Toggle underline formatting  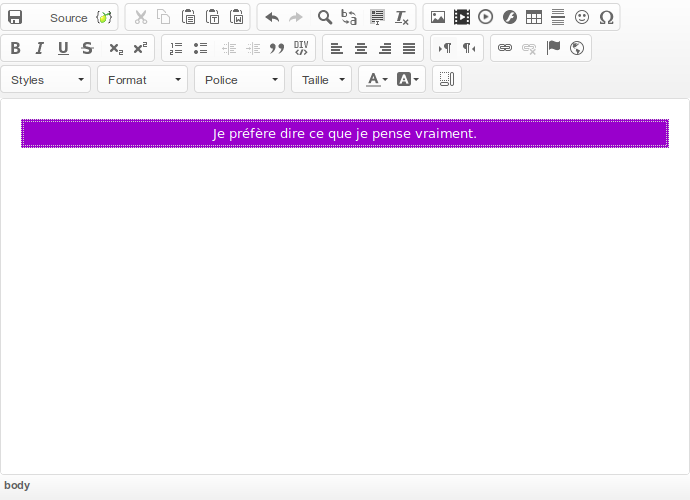[63, 48]
